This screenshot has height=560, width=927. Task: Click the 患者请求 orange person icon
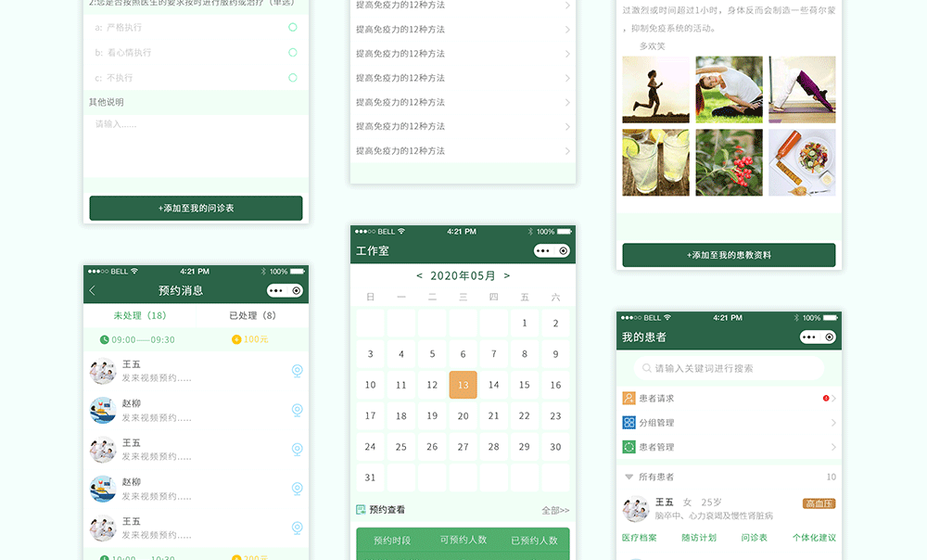629,398
